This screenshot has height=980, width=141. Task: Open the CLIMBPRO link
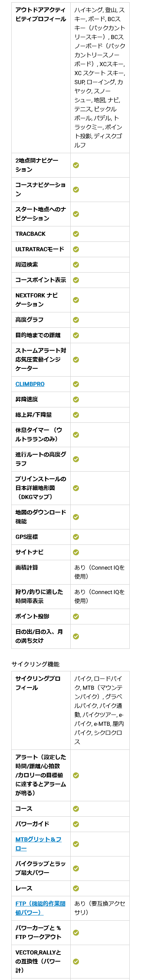click(30, 384)
